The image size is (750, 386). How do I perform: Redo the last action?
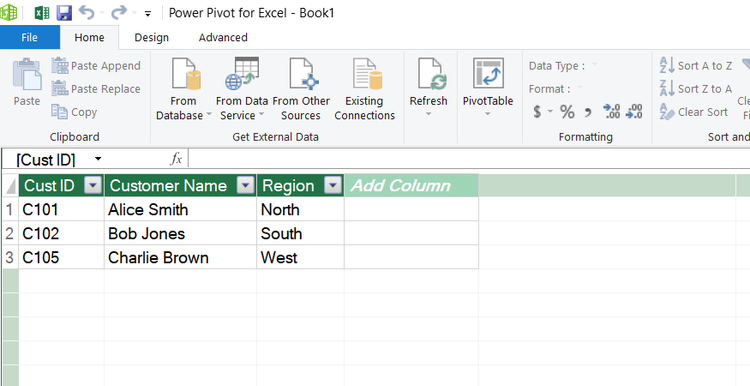[119, 12]
